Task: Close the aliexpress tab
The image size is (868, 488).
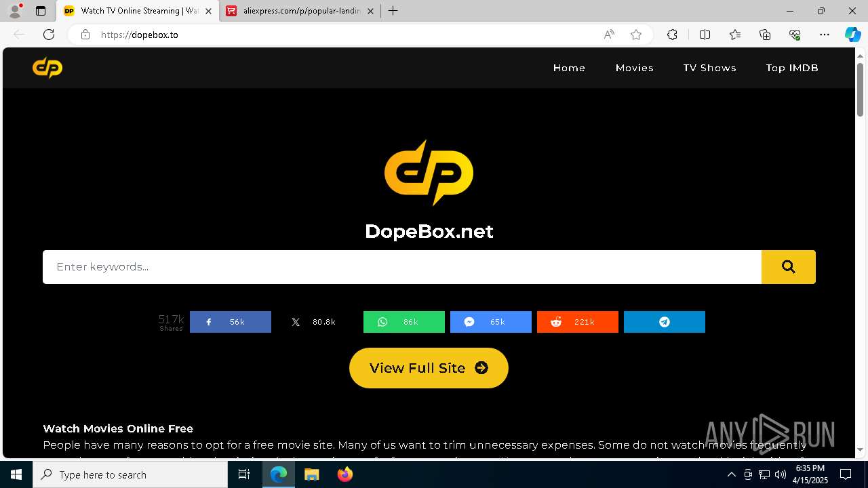Action: pos(370,11)
